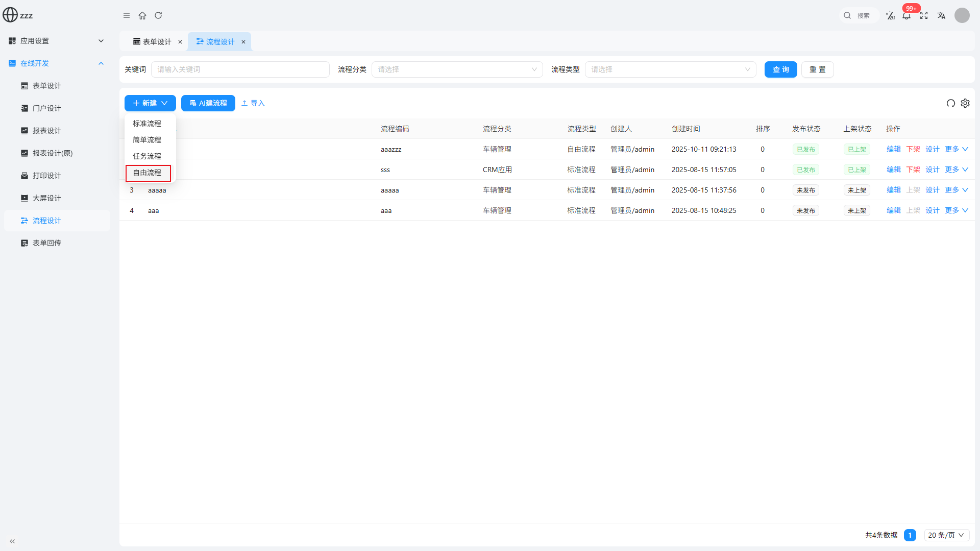Click the table column settings gear icon
Viewport: 980px width, 551px height.
pos(965,103)
